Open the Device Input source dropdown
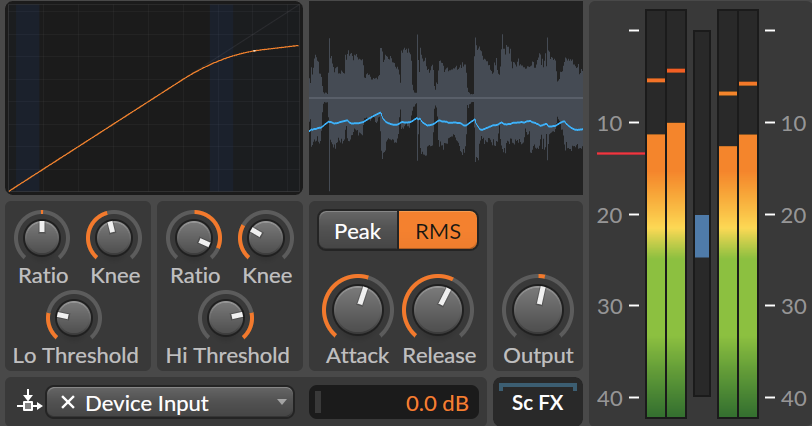This screenshot has height=426, width=812. tap(170, 402)
